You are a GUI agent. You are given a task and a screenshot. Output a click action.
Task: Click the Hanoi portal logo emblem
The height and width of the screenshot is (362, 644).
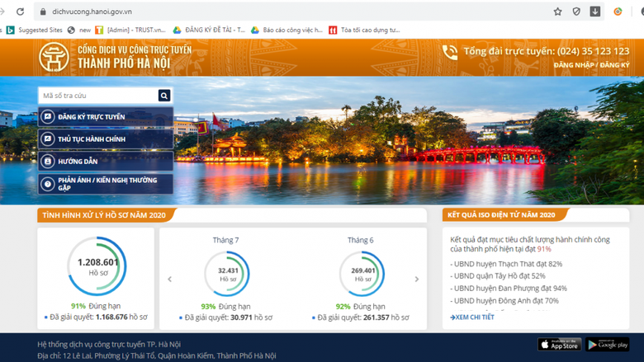click(x=54, y=57)
